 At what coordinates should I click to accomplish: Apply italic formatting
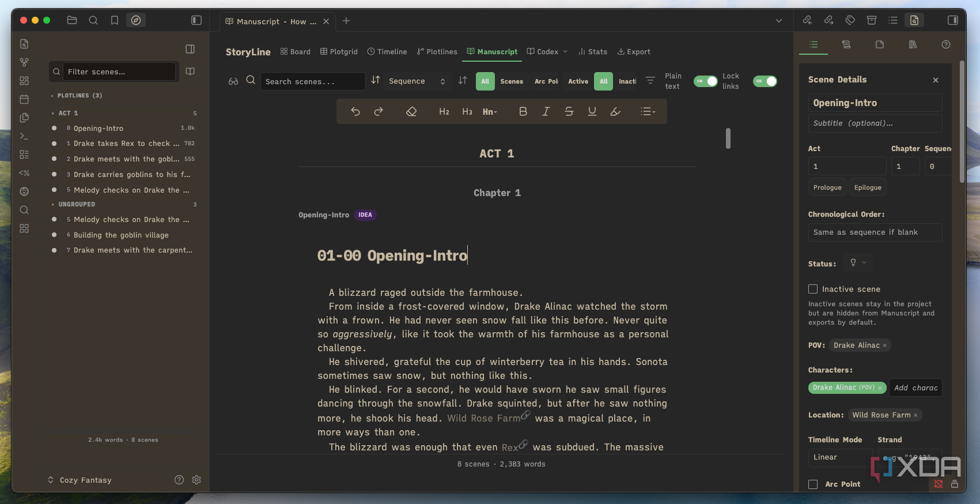point(546,112)
